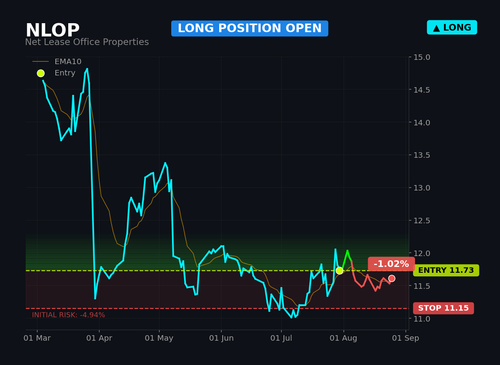500x365 pixels.
Task: Click the Net Lease Office Properties subtitle
Action: [87, 42]
